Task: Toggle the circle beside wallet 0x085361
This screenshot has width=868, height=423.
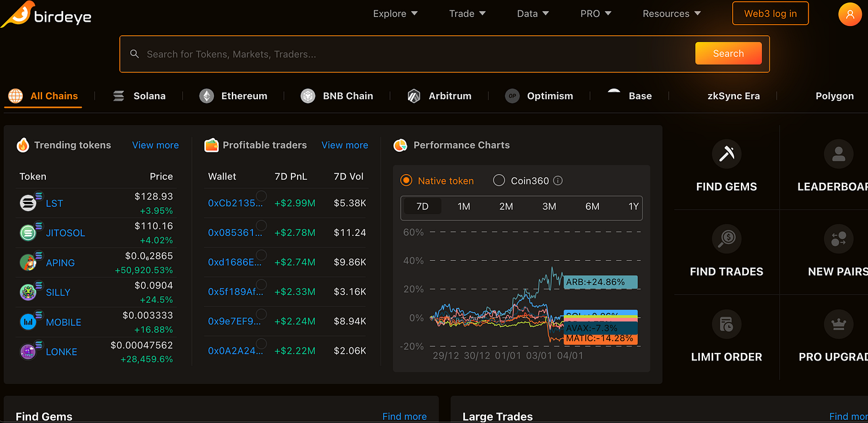Action: click(262, 225)
